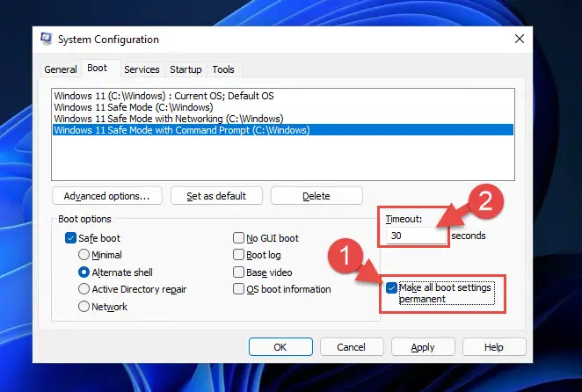Screen dimensions: 582x392
Task: Select the Windows 11 Current OS; Default OS entry
Action: tap(283, 96)
